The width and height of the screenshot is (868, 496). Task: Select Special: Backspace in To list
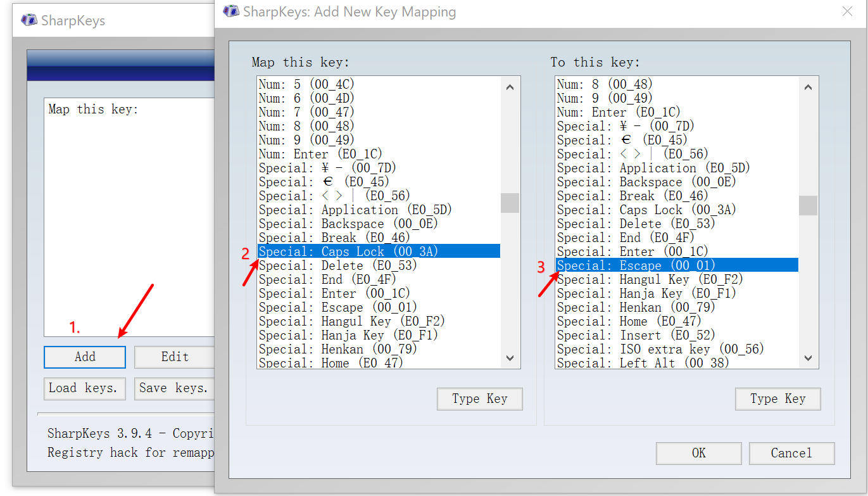coord(677,182)
